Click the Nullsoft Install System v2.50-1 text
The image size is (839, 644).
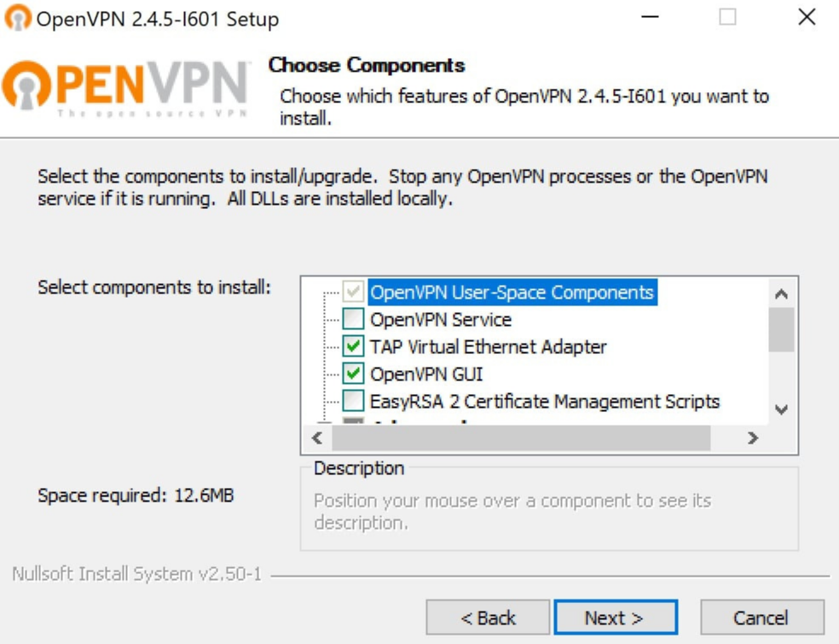pyautogui.click(x=137, y=574)
